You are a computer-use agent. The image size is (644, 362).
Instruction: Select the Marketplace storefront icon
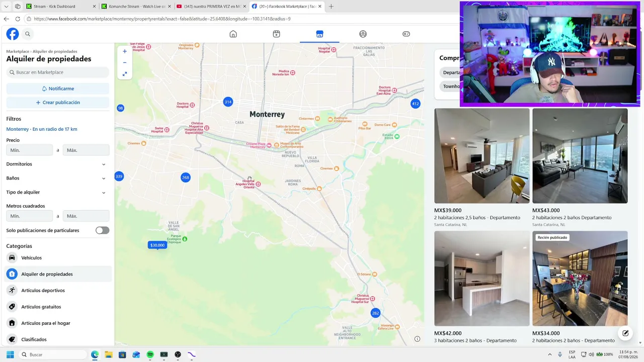pos(319,34)
